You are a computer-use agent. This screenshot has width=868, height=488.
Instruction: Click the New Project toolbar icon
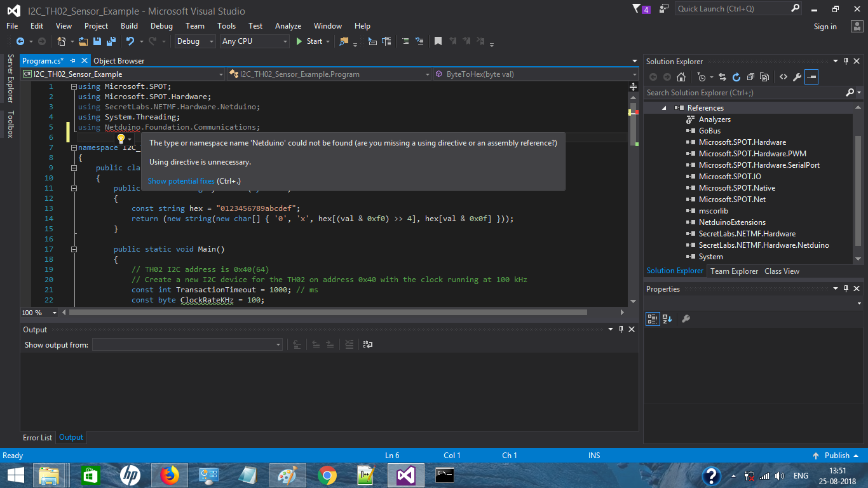coord(62,41)
